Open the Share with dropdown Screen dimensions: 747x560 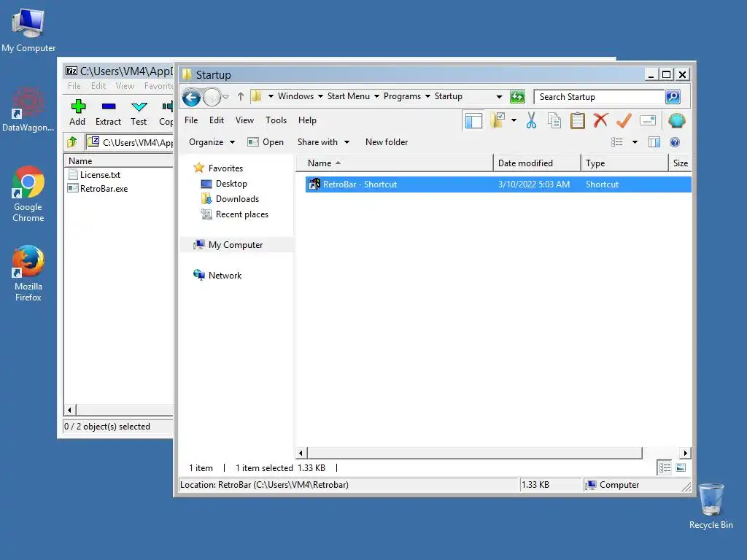323,142
